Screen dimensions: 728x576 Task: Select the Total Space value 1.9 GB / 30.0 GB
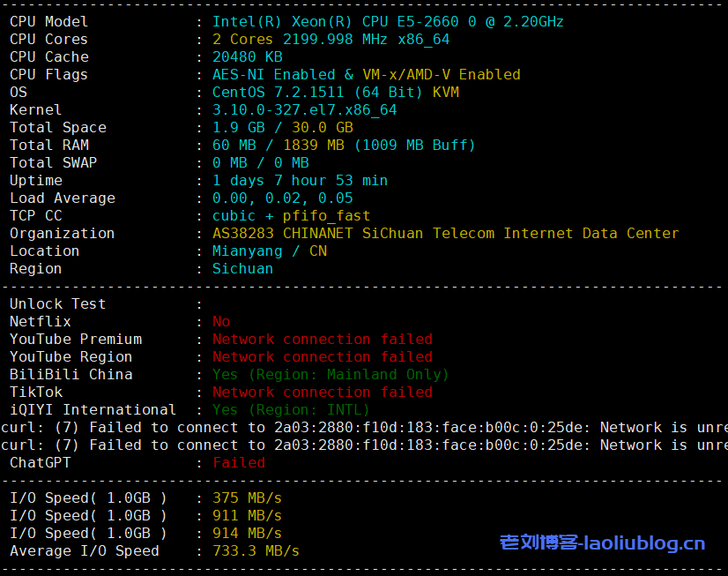[283, 128]
